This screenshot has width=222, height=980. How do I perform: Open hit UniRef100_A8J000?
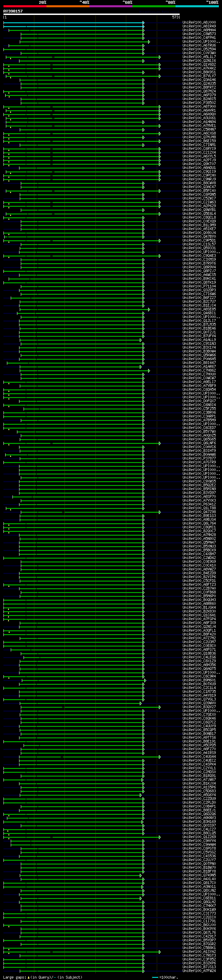click(199, 23)
